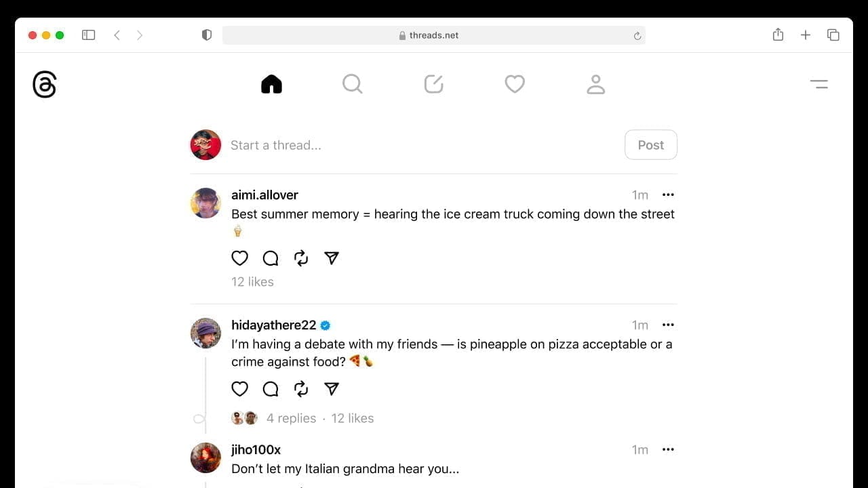Click the Home feed icon
Screen dimensions: 868x488
(271, 83)
